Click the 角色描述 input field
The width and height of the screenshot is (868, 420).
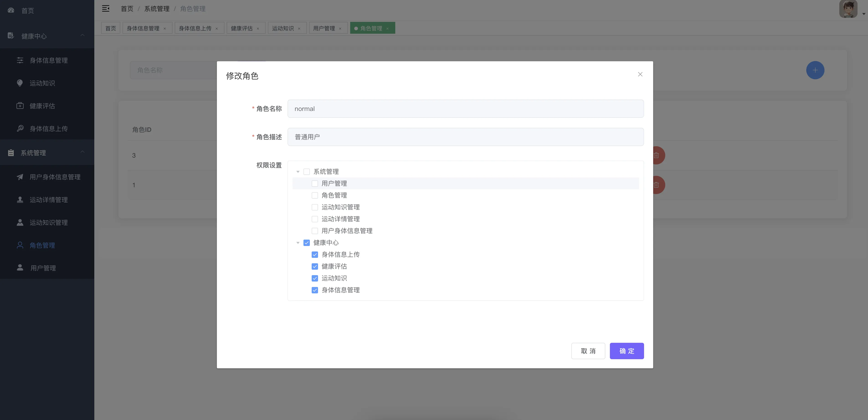coord(465,137)
